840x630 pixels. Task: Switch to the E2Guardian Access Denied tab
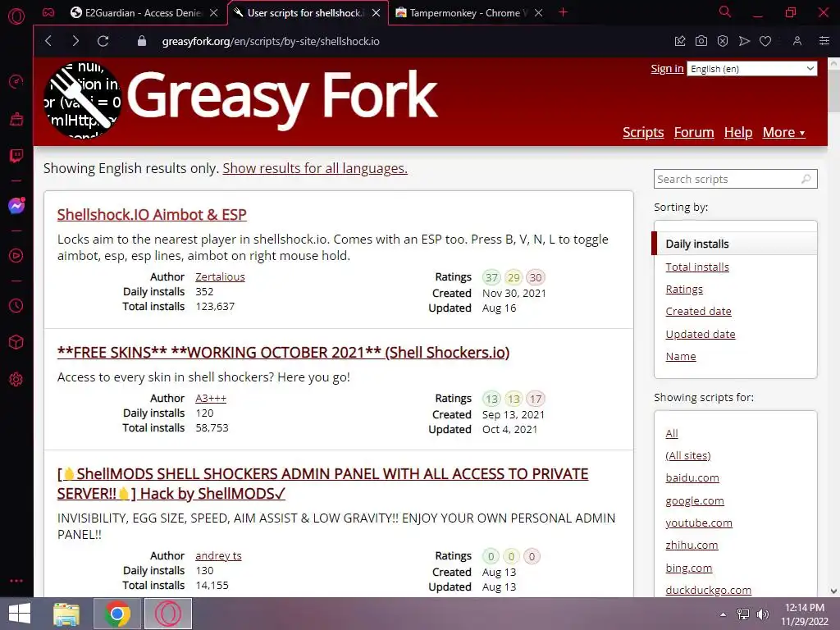pos(137,13)
